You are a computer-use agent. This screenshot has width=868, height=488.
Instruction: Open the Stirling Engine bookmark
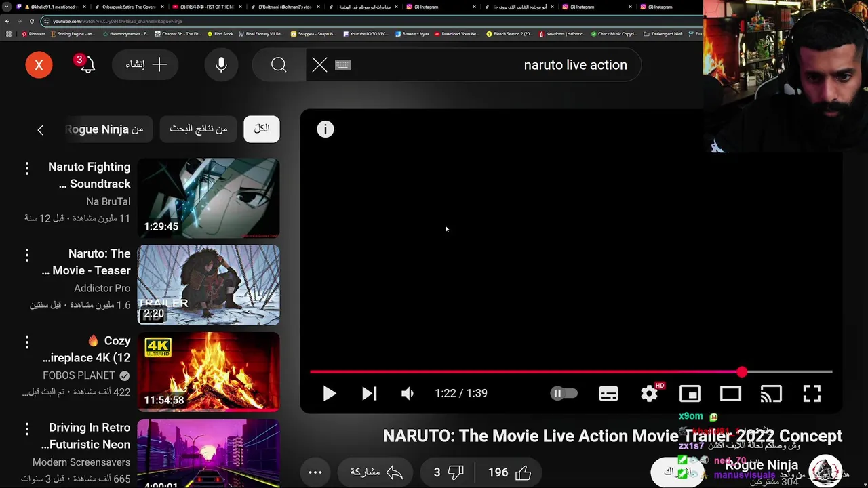pos(72,34)
